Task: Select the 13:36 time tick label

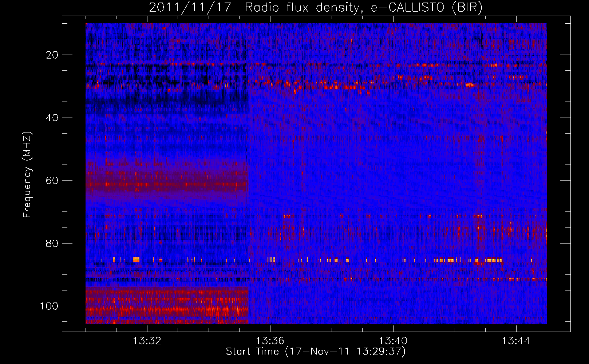Action: (x=270, y=341)
